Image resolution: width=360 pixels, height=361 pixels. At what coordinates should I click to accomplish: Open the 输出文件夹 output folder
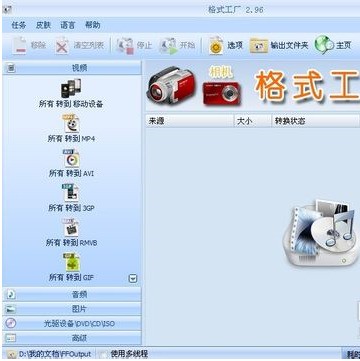pyautogui.click(x=279, y=45)
